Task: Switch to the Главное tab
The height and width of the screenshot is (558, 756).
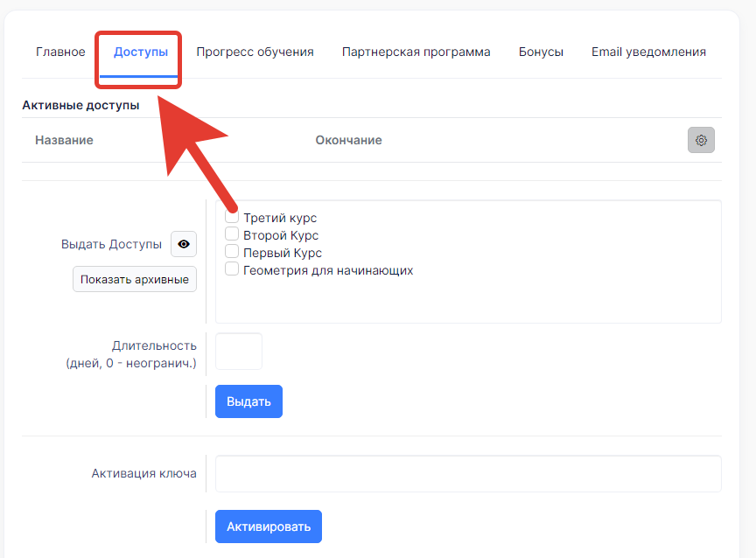Action: tap(60, 52)
